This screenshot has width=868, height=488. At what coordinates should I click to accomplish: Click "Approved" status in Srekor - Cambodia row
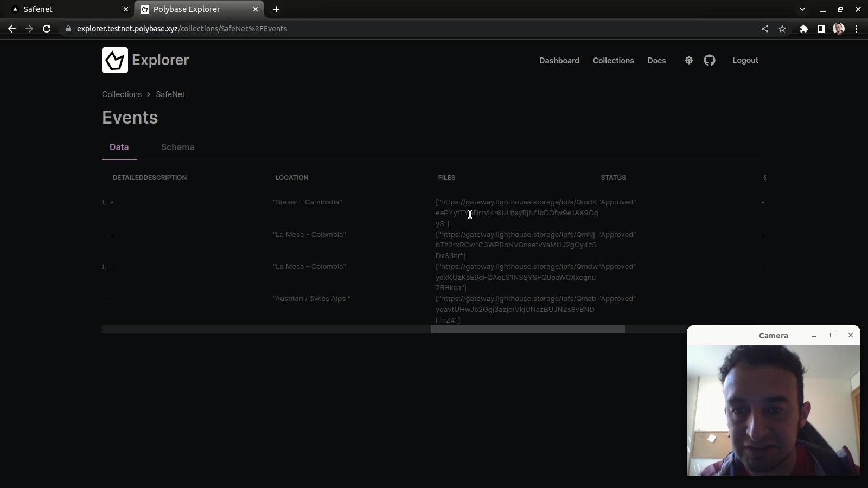coord(617,202)
